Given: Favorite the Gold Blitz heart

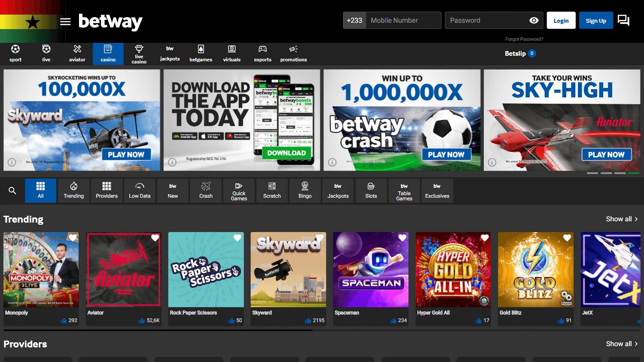Looking at the screenshot, I should coord(567,238).
